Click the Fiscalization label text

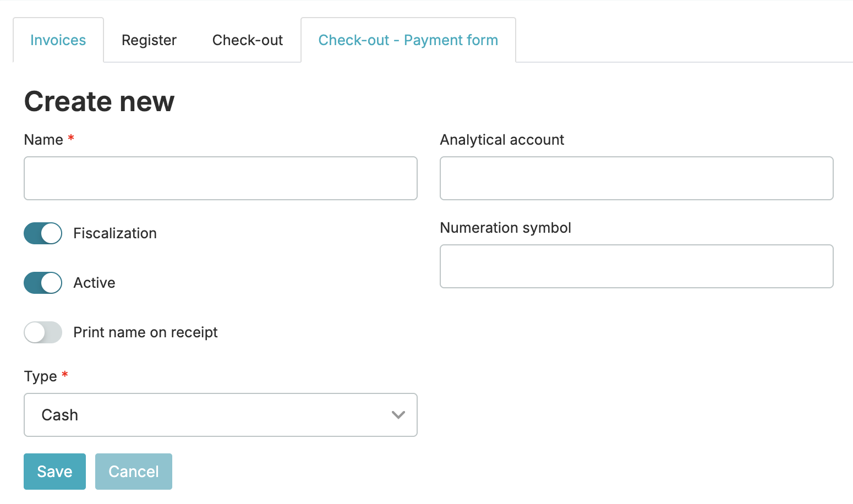(x=115, y=233)
